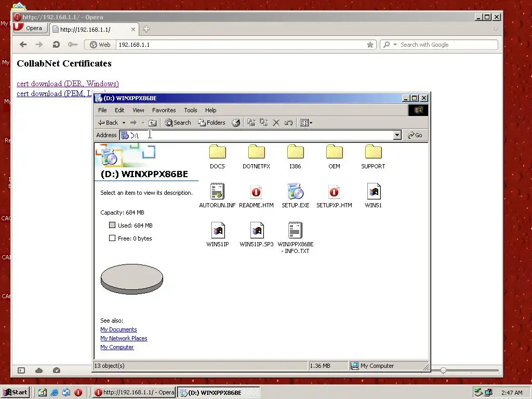This screenshot has height=399, width=532.
Task: Bookmark page with Opera star icon
Action: click(x=370, y=45)
